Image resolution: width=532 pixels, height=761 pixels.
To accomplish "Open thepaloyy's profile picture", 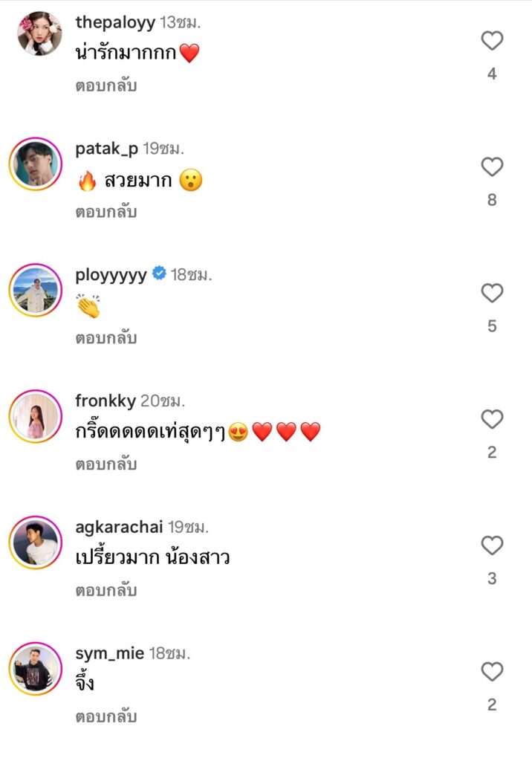I will coord(39,33).
